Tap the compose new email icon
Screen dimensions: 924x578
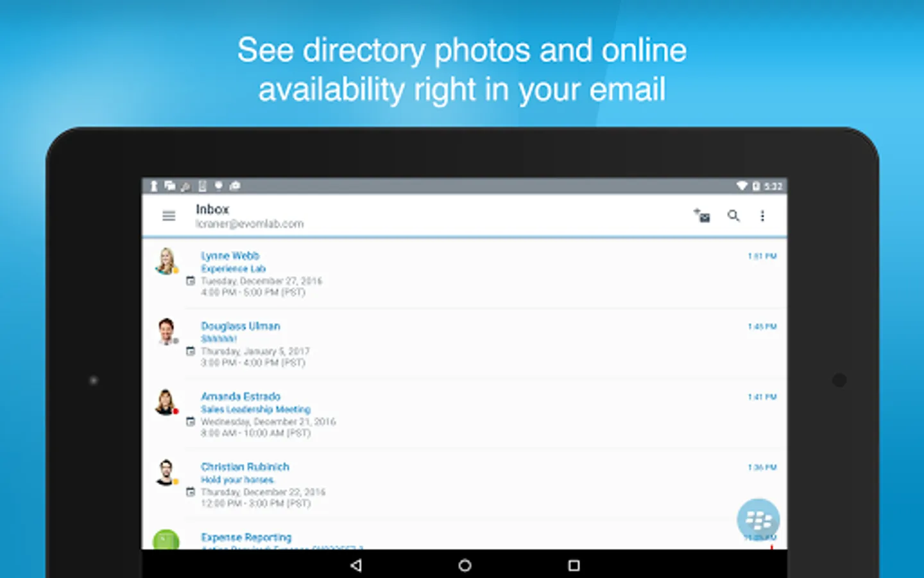coord(702,216)
